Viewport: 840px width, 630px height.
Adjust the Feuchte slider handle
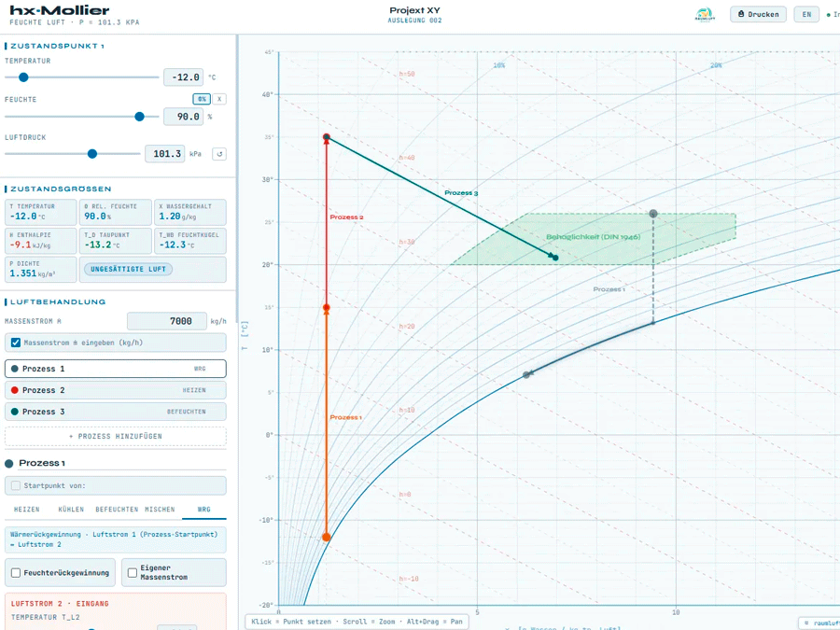[x=139, y=117]
